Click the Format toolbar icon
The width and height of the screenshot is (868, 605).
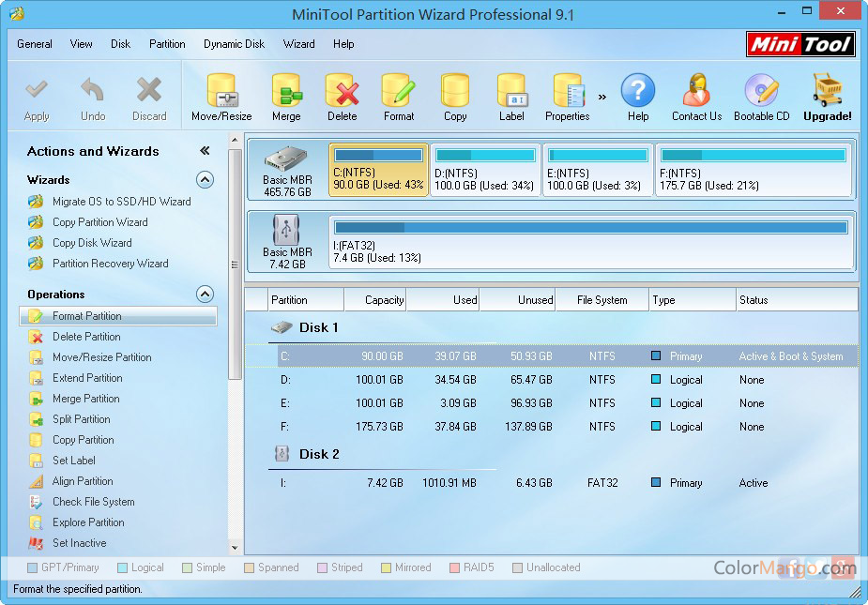(x=399, y=90)
